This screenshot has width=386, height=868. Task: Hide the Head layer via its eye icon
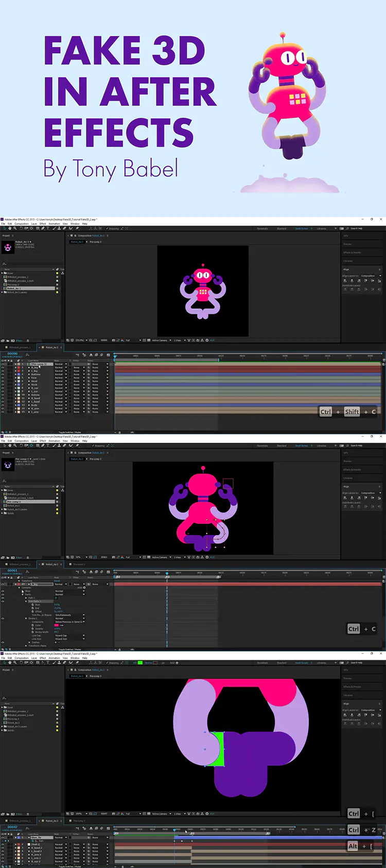click(x=3, y=381)
